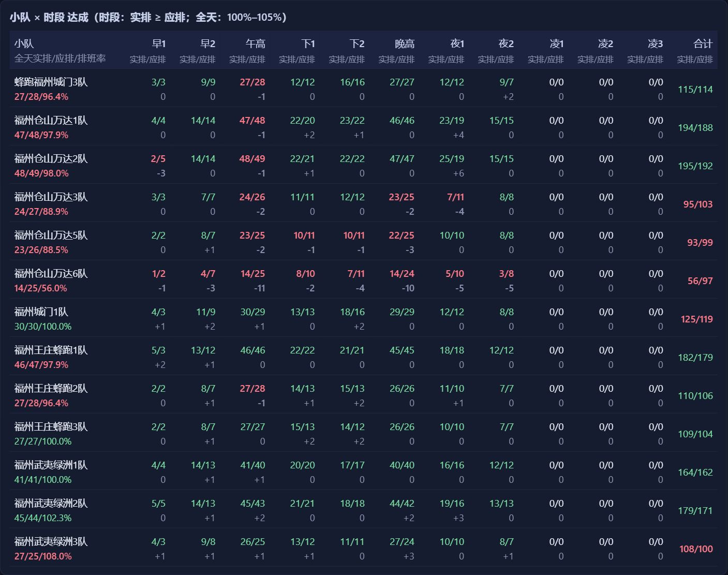Click the 福州王庄蜂跑3队 team name
This screenshot has width=728, height=575.
[51, 427]
